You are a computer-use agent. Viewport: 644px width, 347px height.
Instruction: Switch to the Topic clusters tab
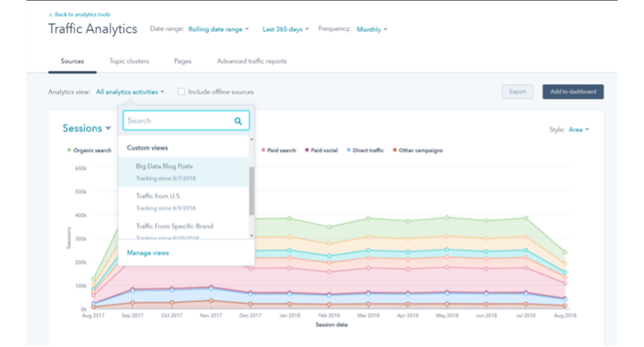point(129,61)
